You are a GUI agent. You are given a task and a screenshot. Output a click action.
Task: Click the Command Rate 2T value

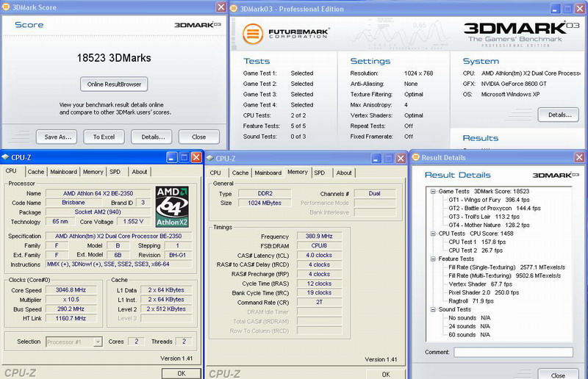click(319, 302)
